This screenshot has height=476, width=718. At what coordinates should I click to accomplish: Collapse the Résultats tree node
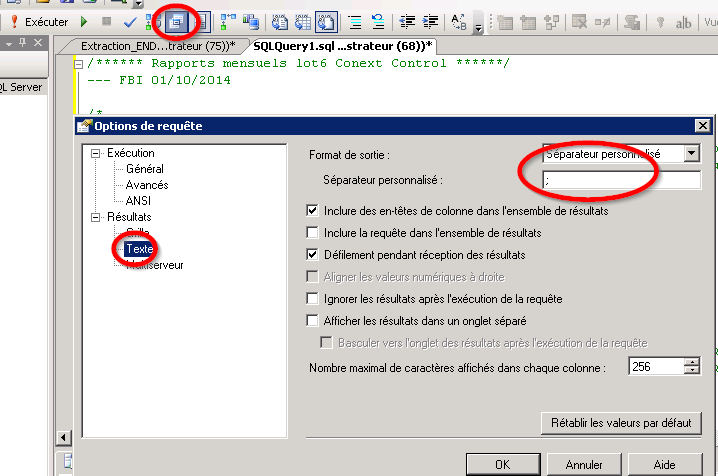tap(96, 216)
